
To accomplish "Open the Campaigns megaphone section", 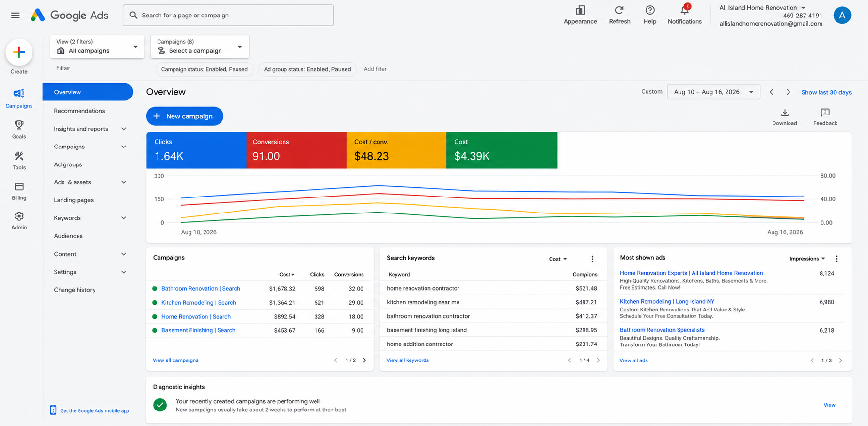I will point(19,98).
